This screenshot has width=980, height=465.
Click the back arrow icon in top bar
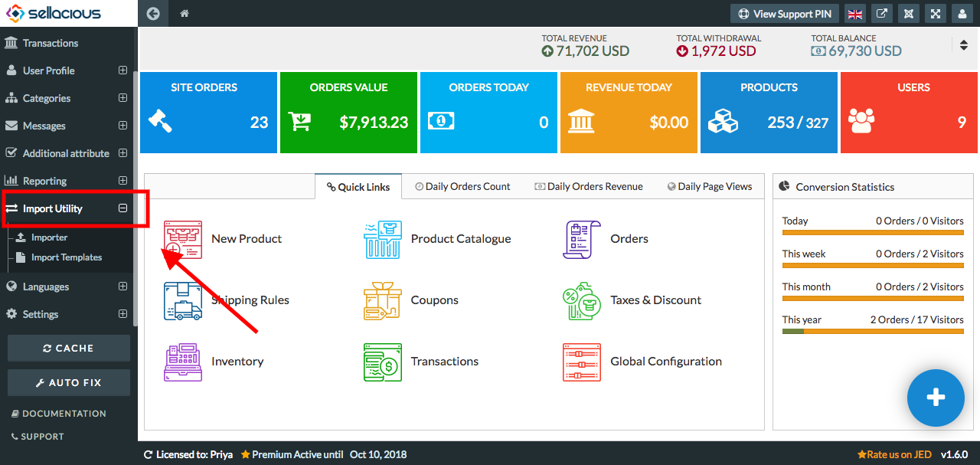[x=153, y=13]
